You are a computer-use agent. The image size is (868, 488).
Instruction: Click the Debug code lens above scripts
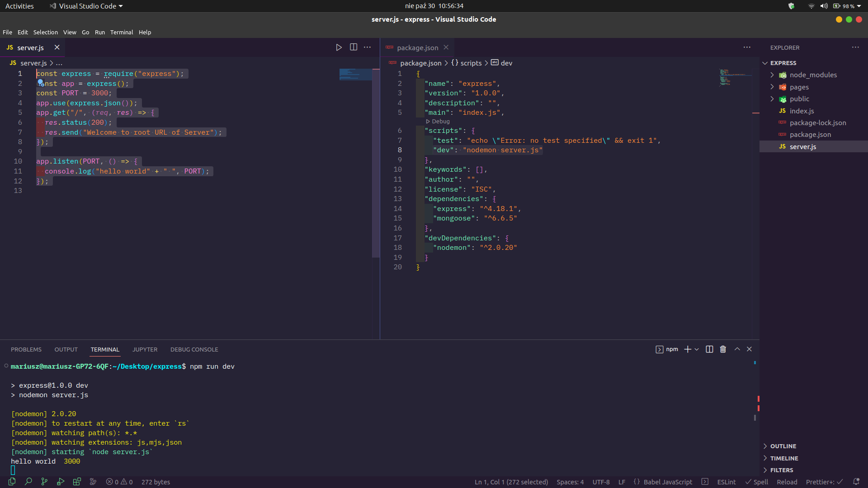tap(438, 122)
